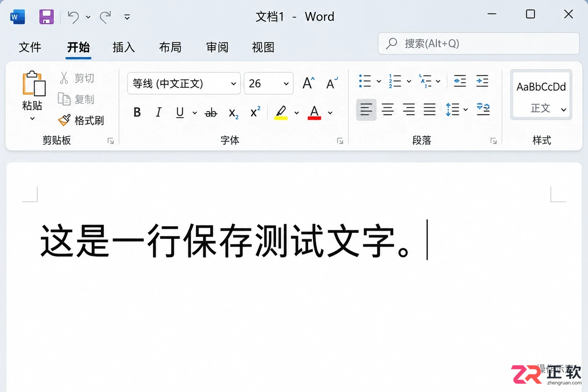This screenshot has height=392, width=588.
Task: Undo the last action
Action: [x=73, y=17]
